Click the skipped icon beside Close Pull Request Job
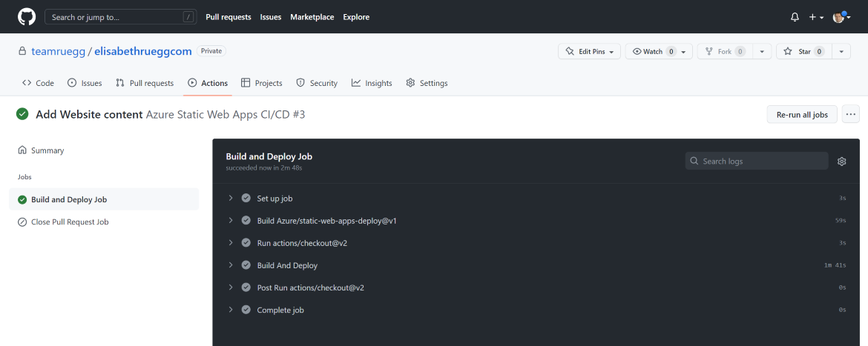 pyautogui.click(x=22, y=222)
